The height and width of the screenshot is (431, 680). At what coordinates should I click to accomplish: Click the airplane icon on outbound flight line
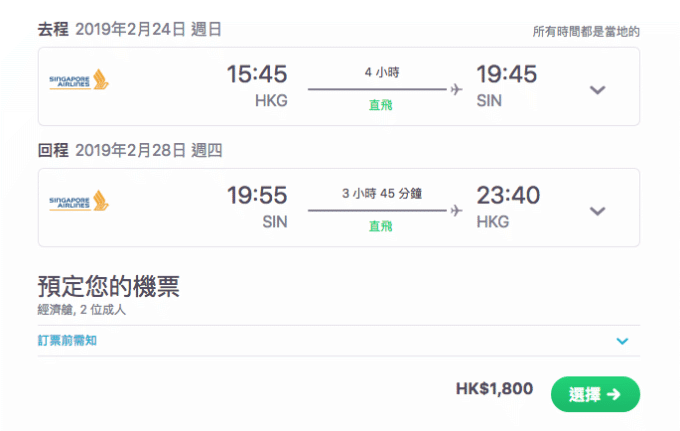point(456,89)
